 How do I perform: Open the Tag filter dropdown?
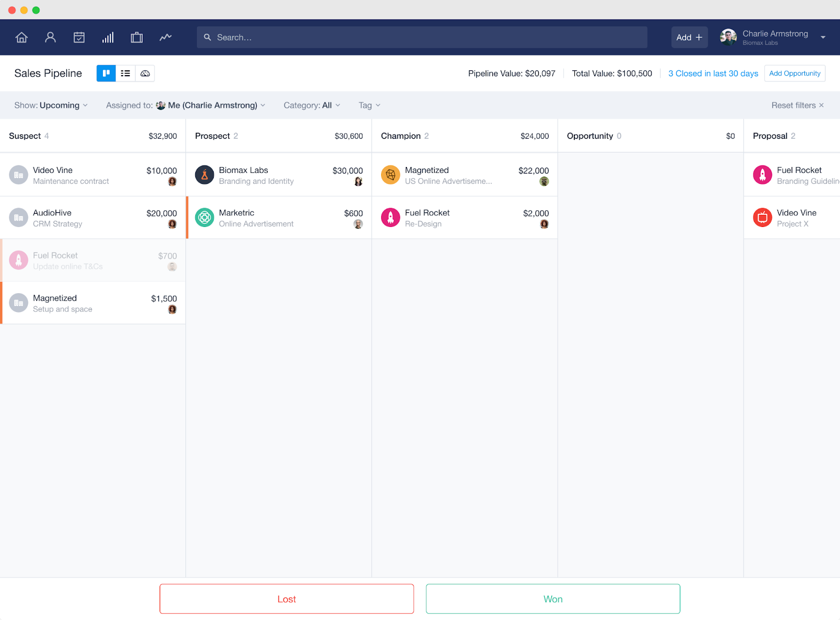pyautogui.click(x=370, y=105)
